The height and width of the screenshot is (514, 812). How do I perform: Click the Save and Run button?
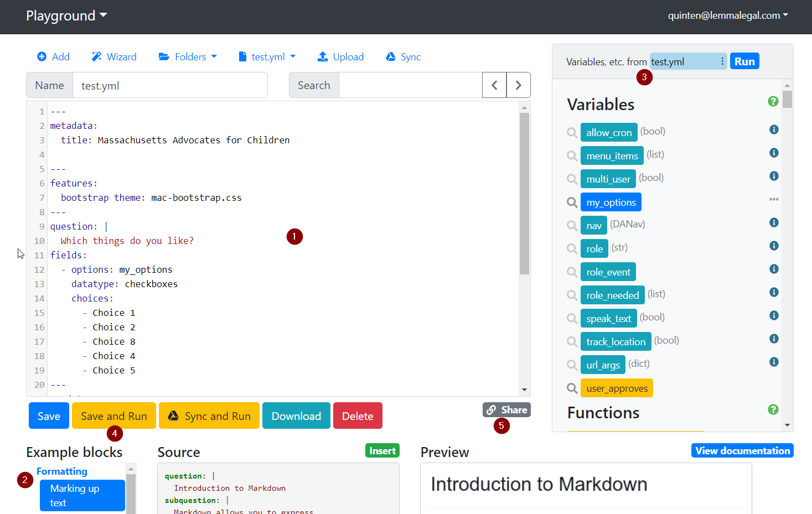click(x=114, y=416)
